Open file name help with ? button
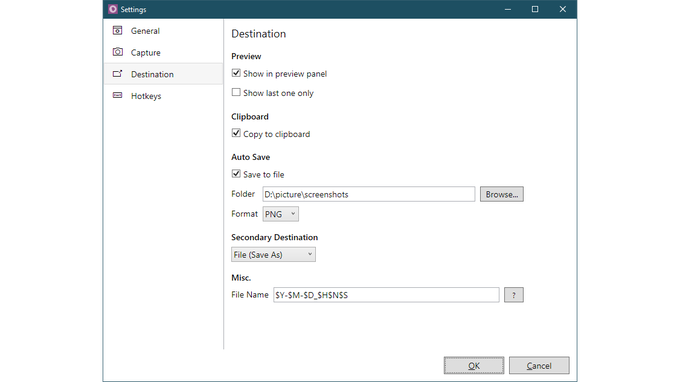680x382 pixels. coord(514,295)
